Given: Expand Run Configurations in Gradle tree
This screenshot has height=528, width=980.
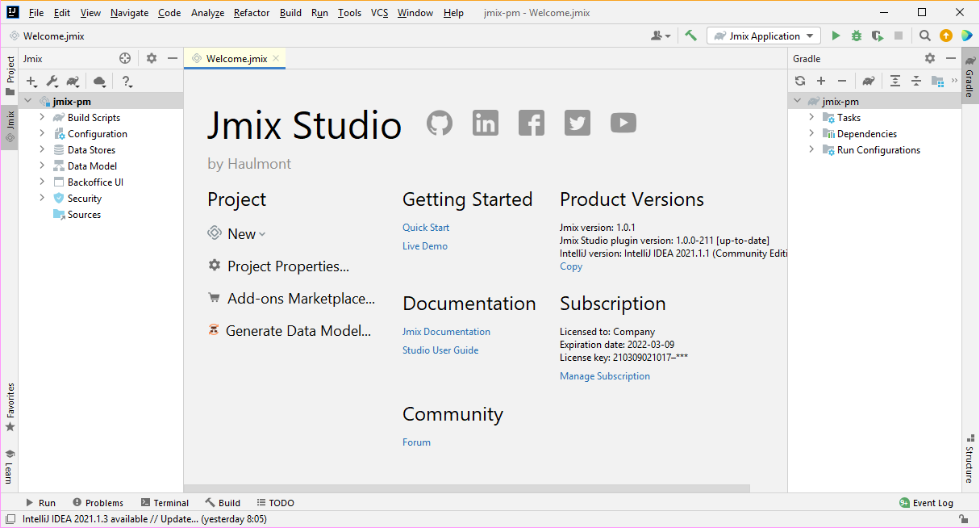Looking at the screenshot, I should coord(811,150).
